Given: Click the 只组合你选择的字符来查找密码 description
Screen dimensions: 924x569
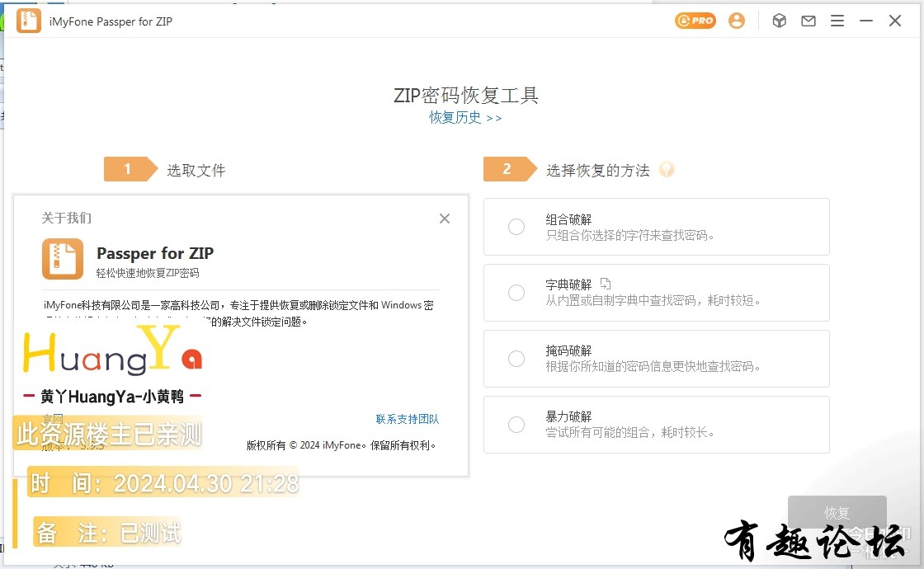Looking at the screenshot, I should (629, 236).
